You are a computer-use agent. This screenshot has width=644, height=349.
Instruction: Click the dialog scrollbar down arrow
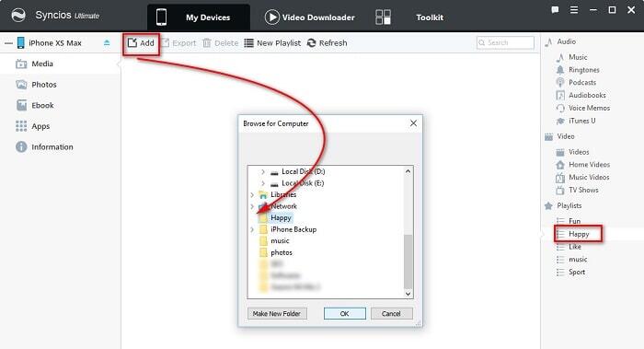click(408, 294)
